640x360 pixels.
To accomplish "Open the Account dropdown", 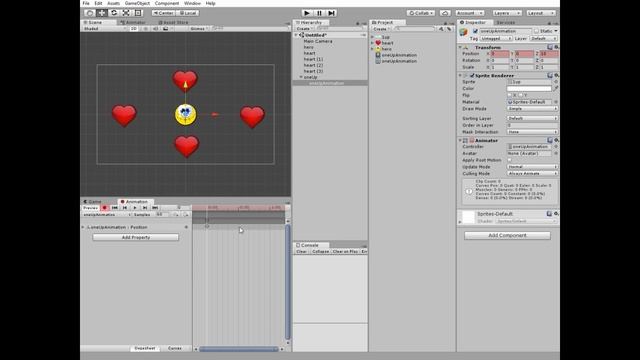I will 469,13.
